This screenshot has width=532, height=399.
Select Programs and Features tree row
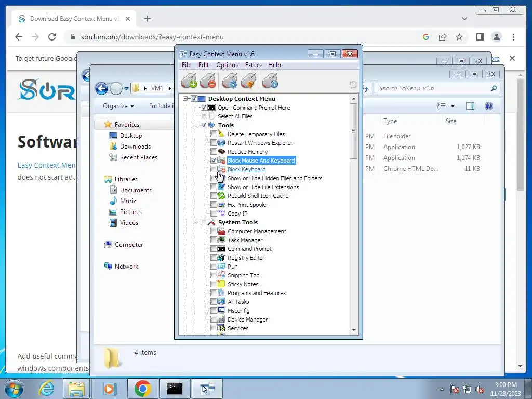point(257,293)
